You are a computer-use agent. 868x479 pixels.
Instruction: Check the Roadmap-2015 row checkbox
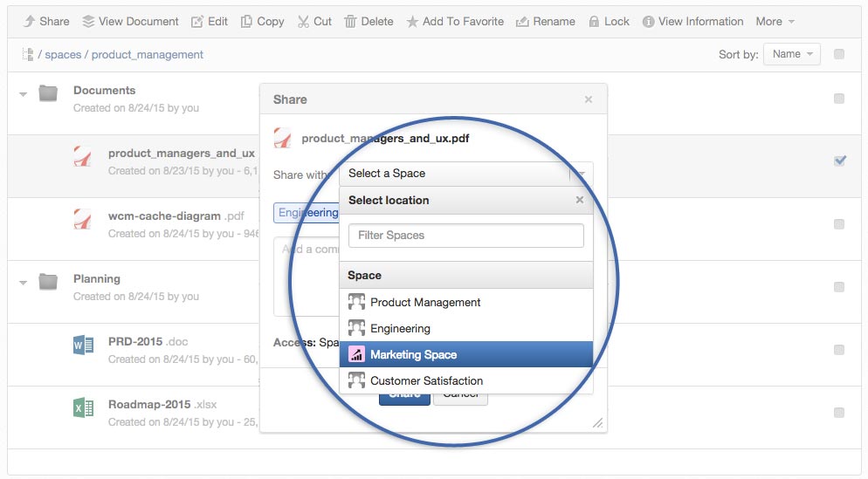coord(839,413)
